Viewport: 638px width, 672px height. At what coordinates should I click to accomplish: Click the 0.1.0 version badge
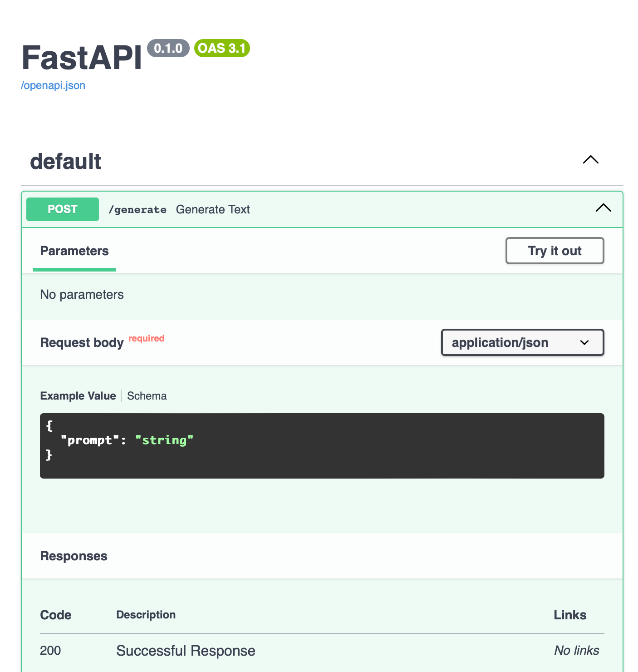point(168,48)
